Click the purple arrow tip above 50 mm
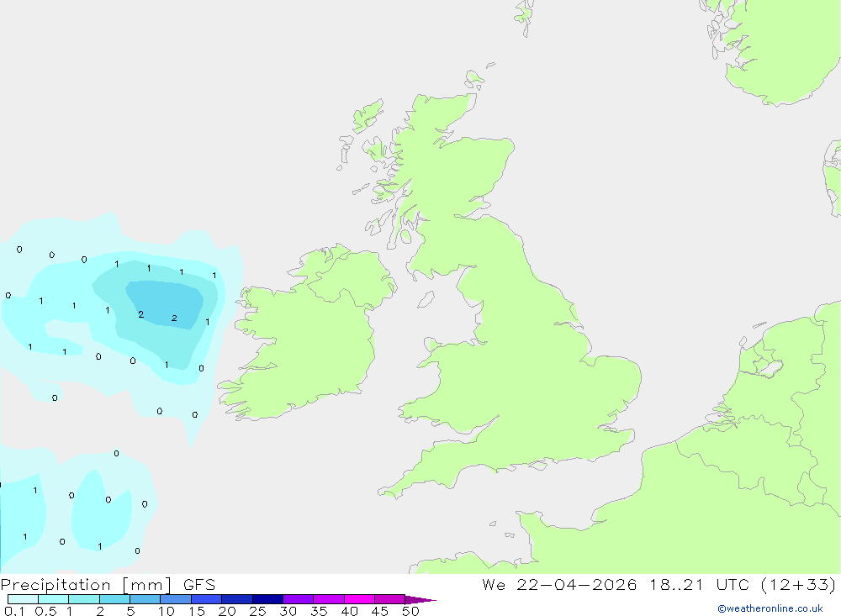 click(x=420, y=599)
